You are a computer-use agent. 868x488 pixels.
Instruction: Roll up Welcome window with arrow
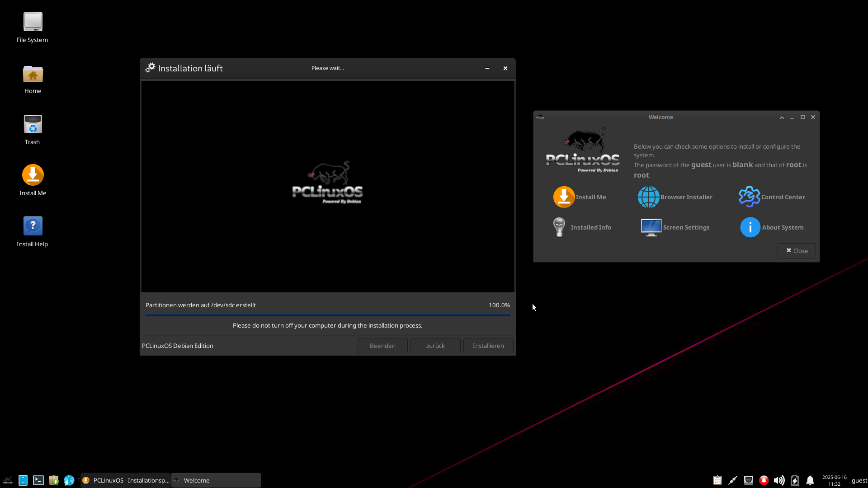[x=782, y=117]
